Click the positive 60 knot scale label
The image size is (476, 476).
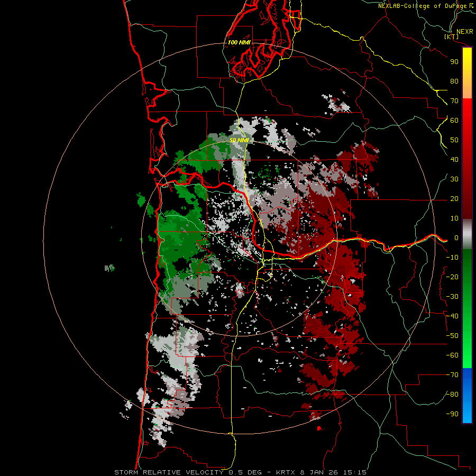[x=454, y=120]
